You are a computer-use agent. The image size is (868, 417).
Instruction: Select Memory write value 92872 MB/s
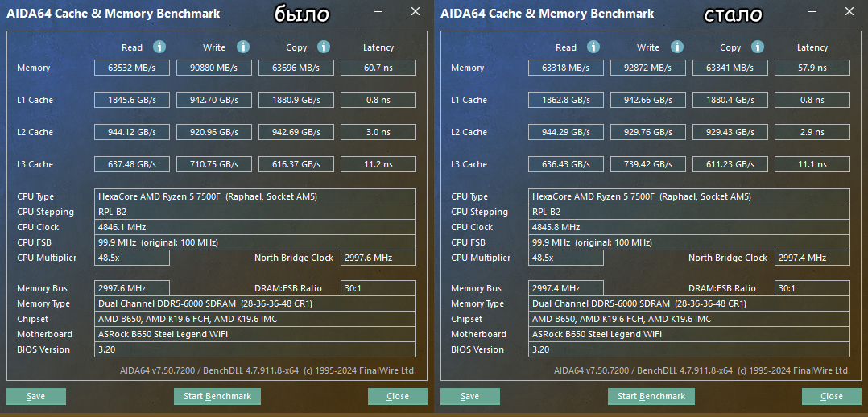click(x=647, y=68)
